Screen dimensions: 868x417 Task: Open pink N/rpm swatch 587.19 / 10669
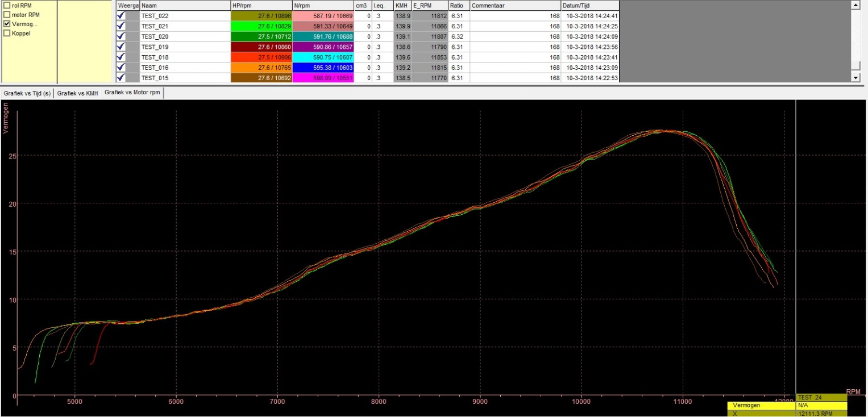point(323,16)
